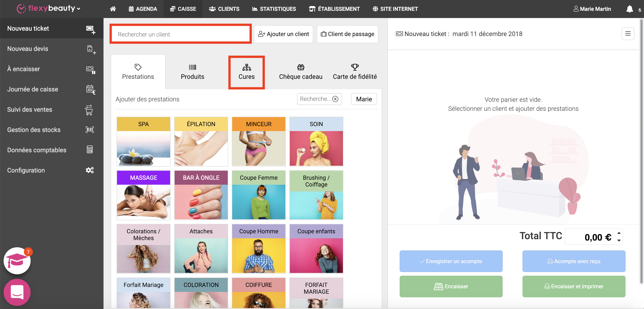The width and height of the screenshot is (644, 309).
Task: Focus the Recherche prestation field
Action: point(315,99)
